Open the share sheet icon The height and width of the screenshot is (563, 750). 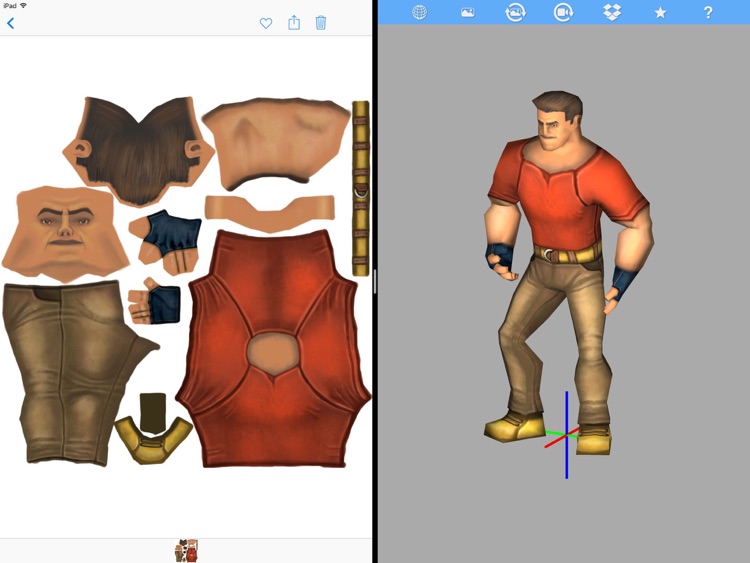click(294, 22)
